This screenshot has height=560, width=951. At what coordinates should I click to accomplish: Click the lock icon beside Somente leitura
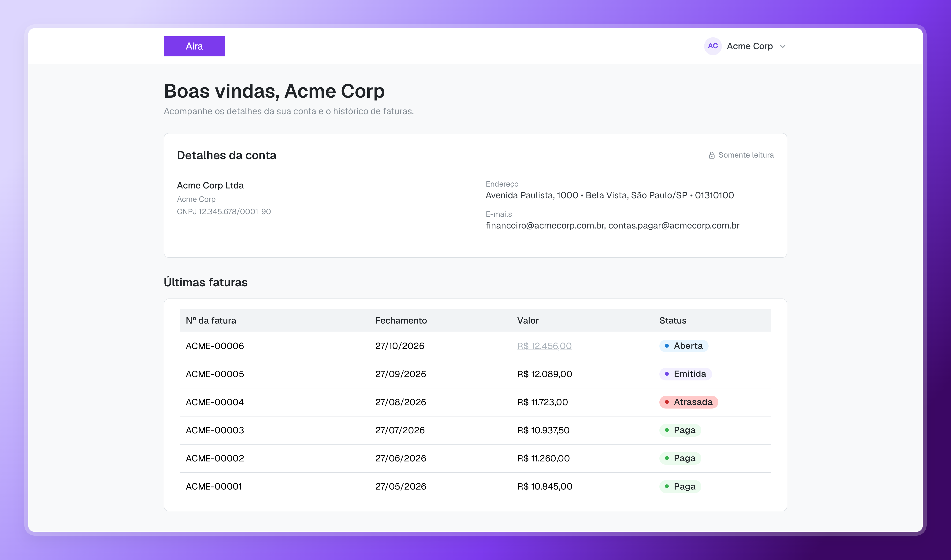point(712,155)
